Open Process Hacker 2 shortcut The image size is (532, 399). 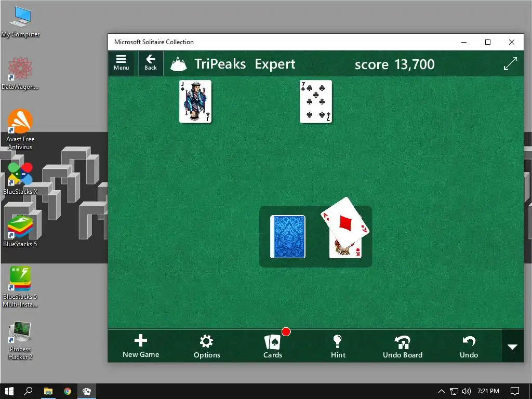pyautogui.click(x=20, y=340)
